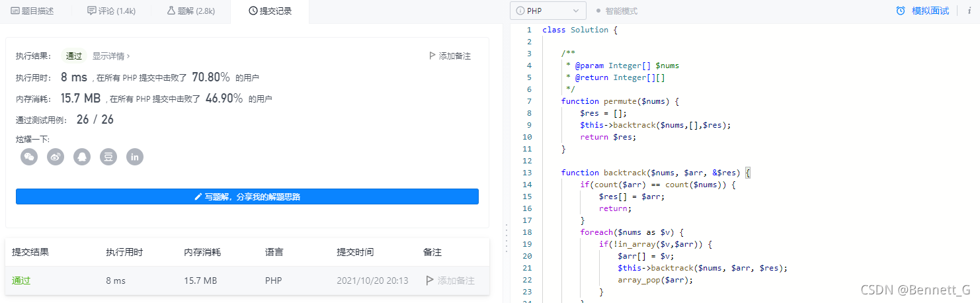Switch to the 评论 (1.4k) tab
The width and height of the screenshot is (980, 303).
[x=111, y=11]
